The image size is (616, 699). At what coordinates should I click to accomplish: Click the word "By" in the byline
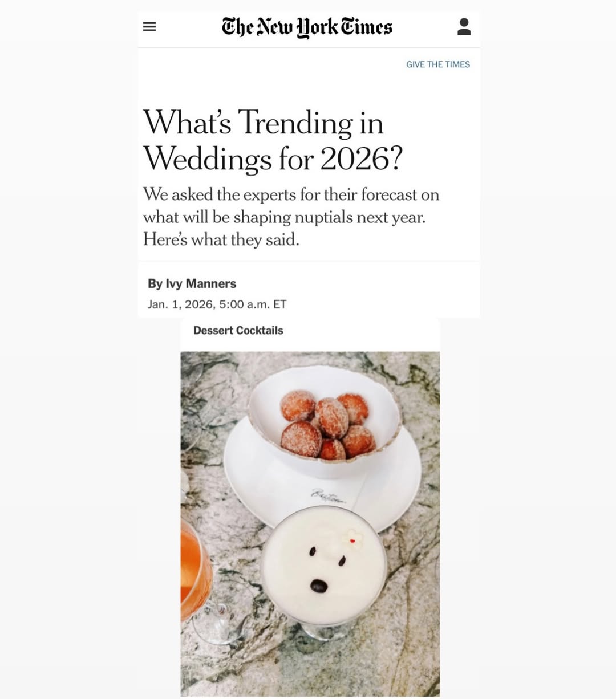click(155, 283)
